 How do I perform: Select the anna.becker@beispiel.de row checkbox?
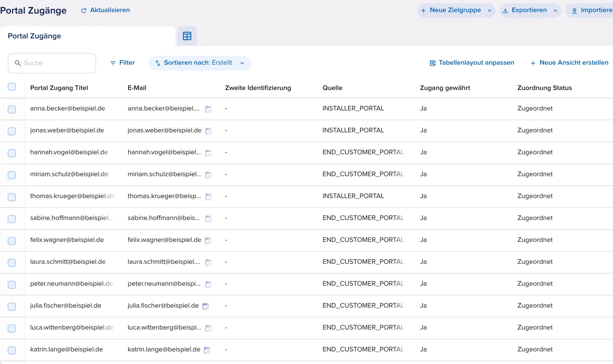click(x=12, y=109)
